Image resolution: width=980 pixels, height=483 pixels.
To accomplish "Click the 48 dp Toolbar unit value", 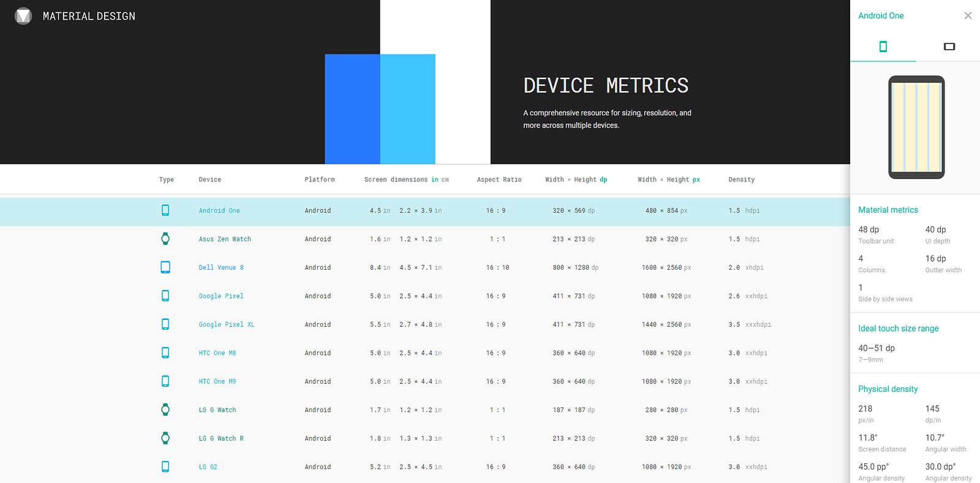I will point(869,229).
